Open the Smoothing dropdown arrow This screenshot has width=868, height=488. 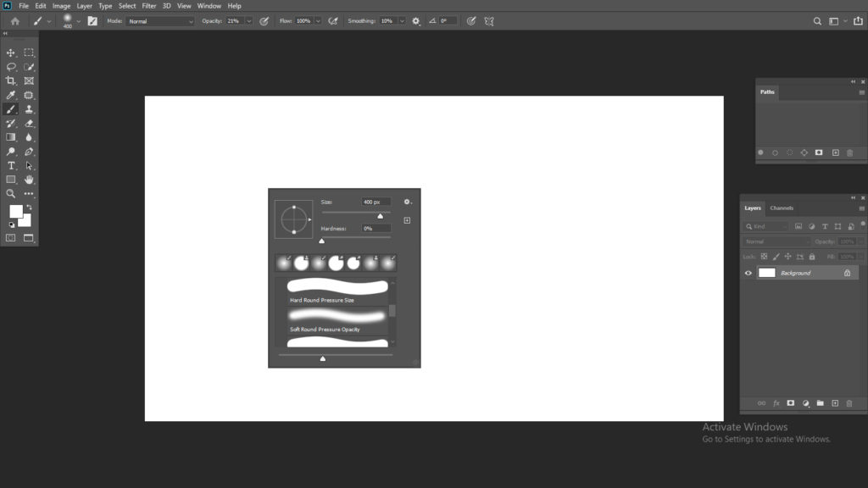coord(402,21)
